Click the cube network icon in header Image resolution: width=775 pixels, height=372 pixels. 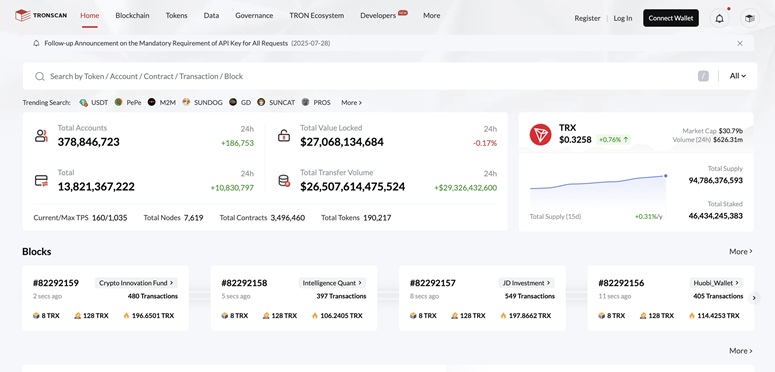[750, 18]
